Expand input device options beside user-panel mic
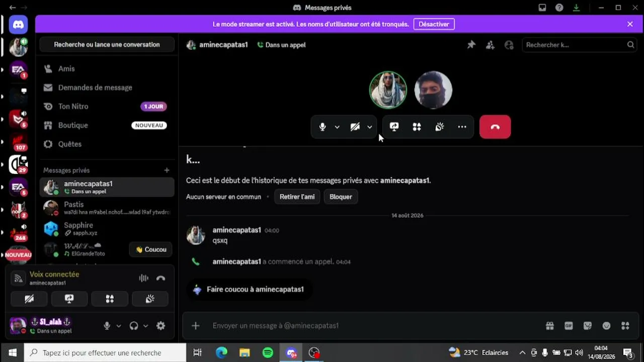This screenshot has width=644, height=362. (x=119, y=326)
